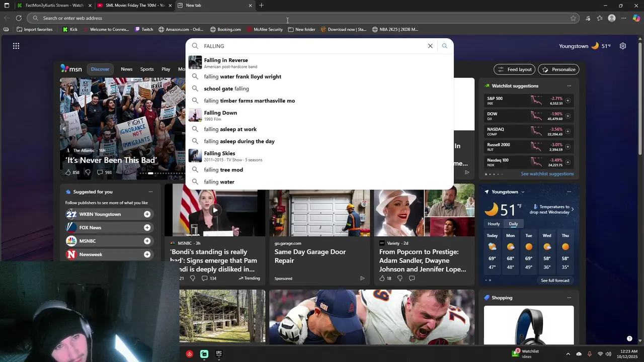Open Shopping card more options
This screenshot has width=644, height=362.
coord(569,298)
